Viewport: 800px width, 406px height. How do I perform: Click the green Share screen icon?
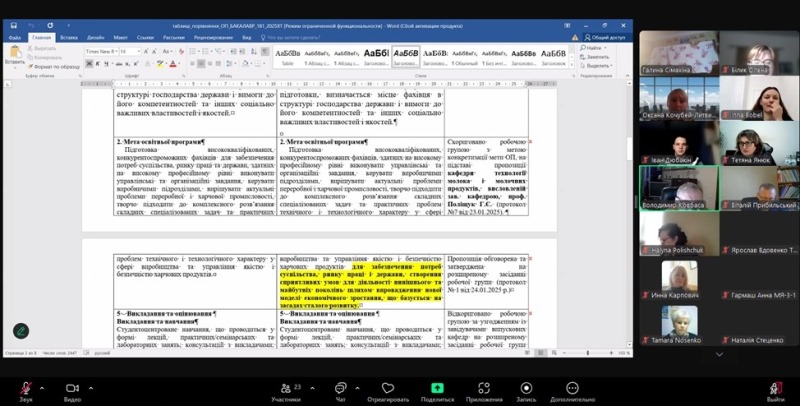coord(437,387)
